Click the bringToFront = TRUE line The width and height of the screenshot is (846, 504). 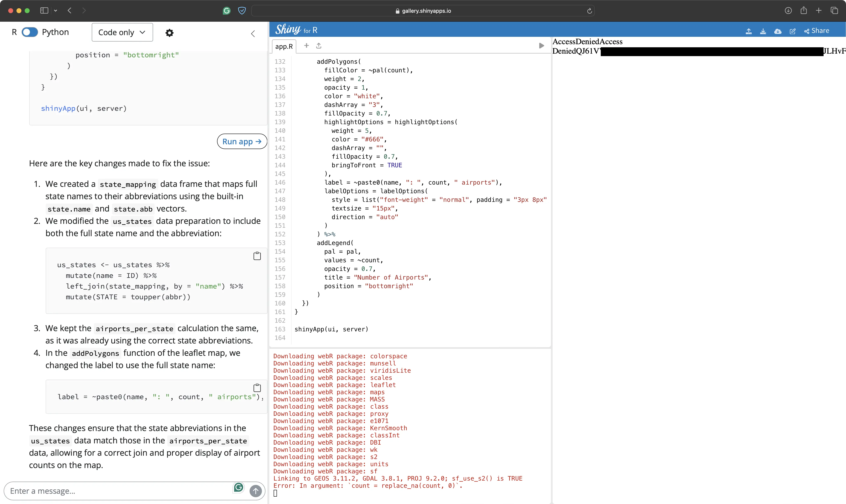(x=367, y=165)
